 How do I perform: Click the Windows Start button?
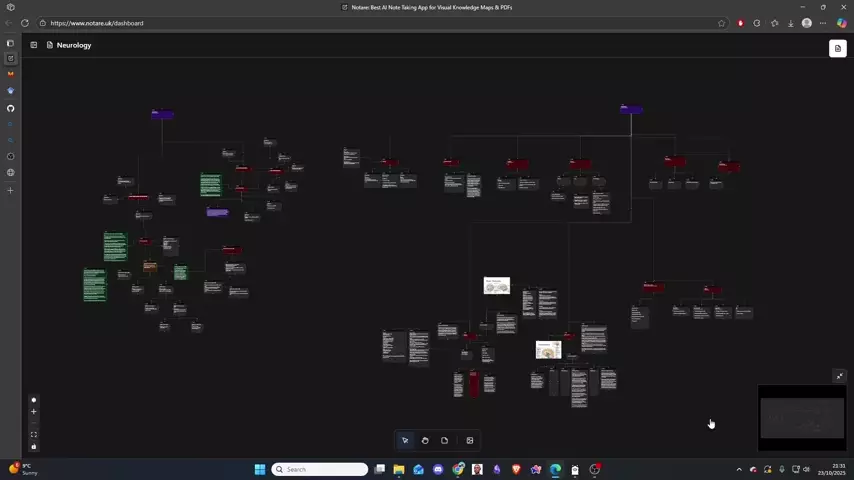pyautogui.click(x=260, y=469)
